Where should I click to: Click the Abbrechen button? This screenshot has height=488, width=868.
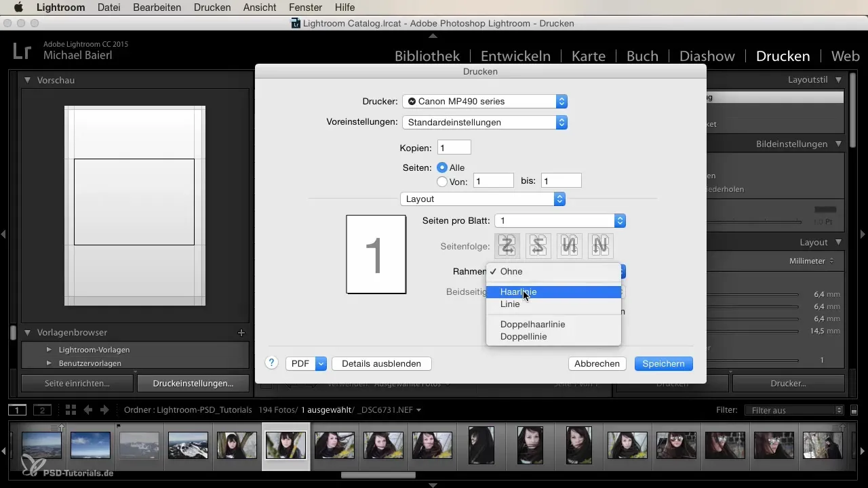pyautogui.click(x=597, y=363)
